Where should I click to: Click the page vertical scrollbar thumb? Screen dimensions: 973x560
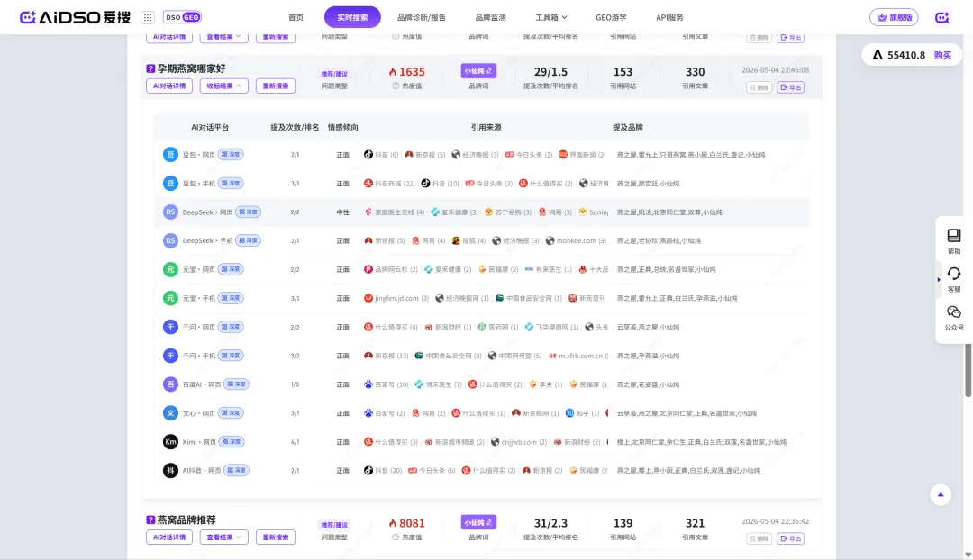(968, 370)
